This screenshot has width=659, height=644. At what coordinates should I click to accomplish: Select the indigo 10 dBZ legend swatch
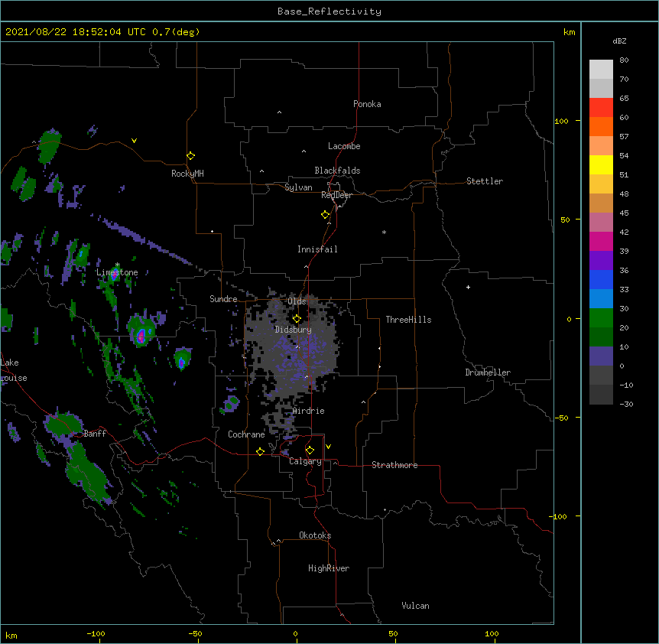[x=601, y=356]
